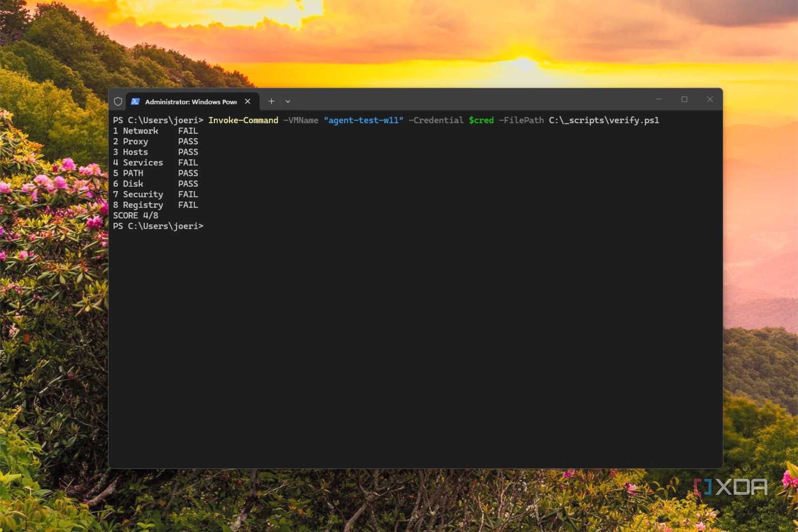Click the FAIL status on the Registry row
The image size is (798, 532).
188,205
